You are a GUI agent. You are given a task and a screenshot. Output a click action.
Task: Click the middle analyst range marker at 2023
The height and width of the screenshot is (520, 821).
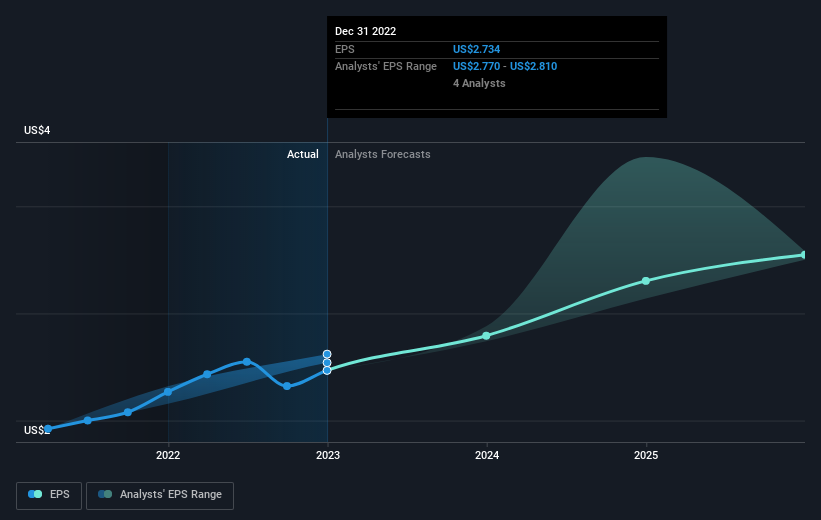pyautogui.click(x=327, y=362)
